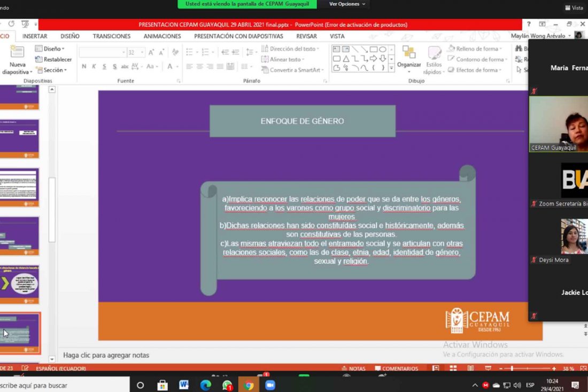Click the bulleted list icon in Párrafo
Viewport: 588px width, 392px height.
(x=188, y=52)
